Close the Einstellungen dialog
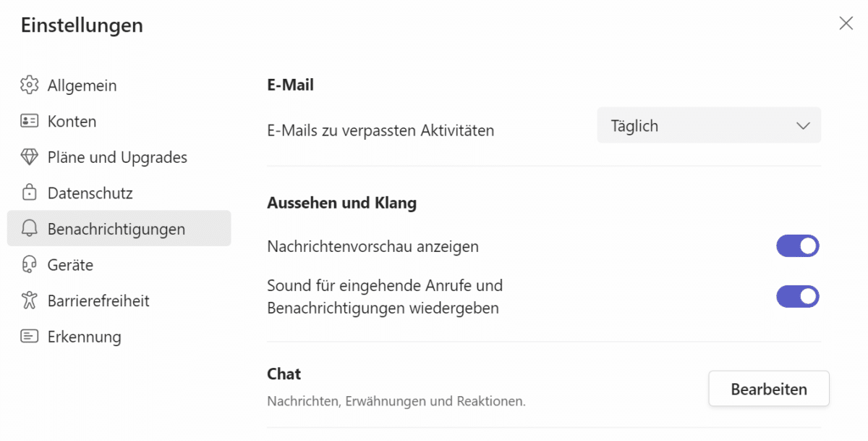868x441 pixels. [x=846, y=23]
